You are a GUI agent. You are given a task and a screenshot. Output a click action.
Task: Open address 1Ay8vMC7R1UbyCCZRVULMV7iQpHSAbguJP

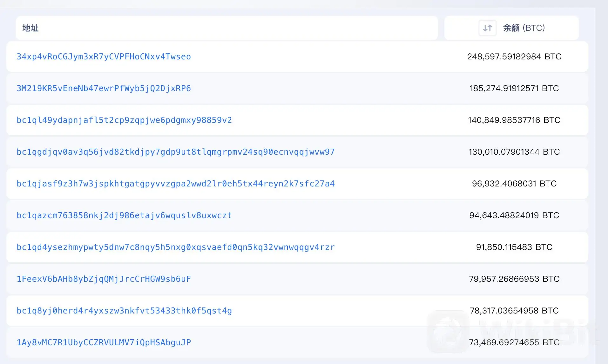[104, 342]
